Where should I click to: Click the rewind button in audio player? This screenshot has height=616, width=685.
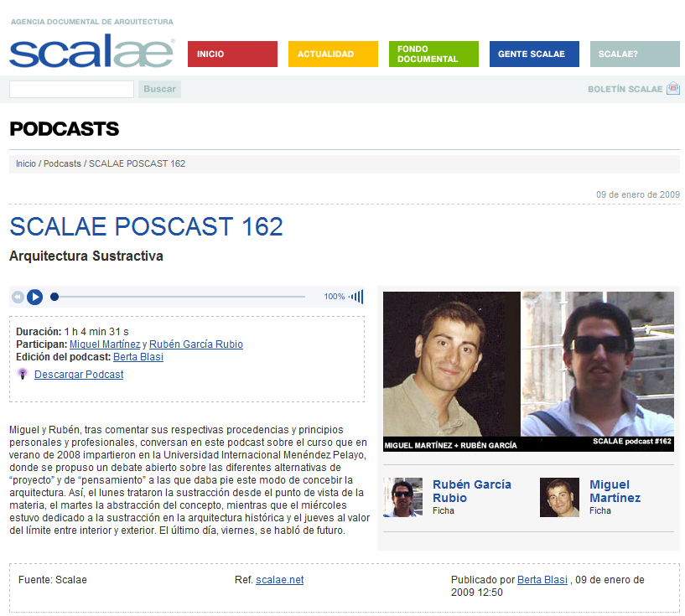18,297
